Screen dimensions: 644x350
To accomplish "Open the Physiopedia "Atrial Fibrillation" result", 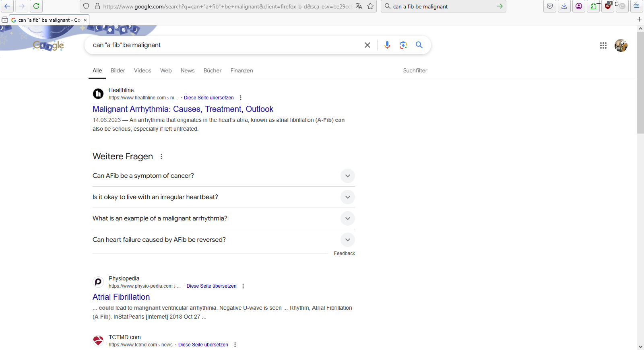I will (x=121, y=297).
